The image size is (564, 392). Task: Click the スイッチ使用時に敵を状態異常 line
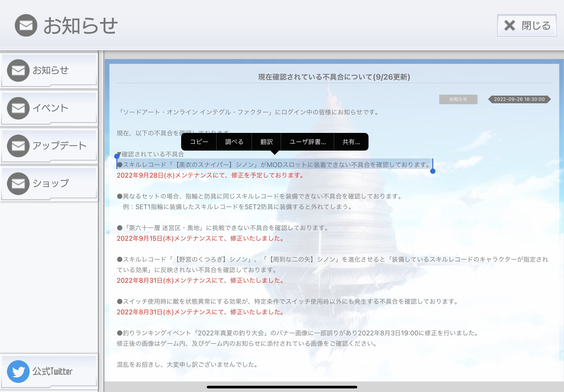click(288, 301)
